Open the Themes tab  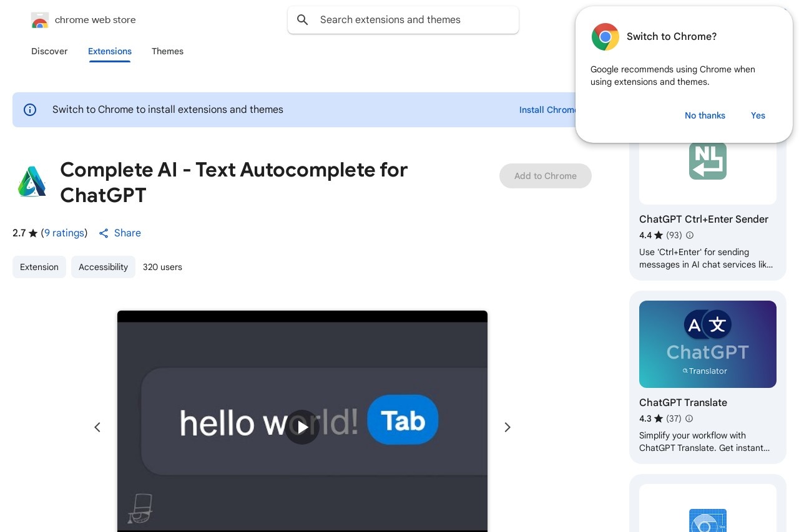pos(167,51)
